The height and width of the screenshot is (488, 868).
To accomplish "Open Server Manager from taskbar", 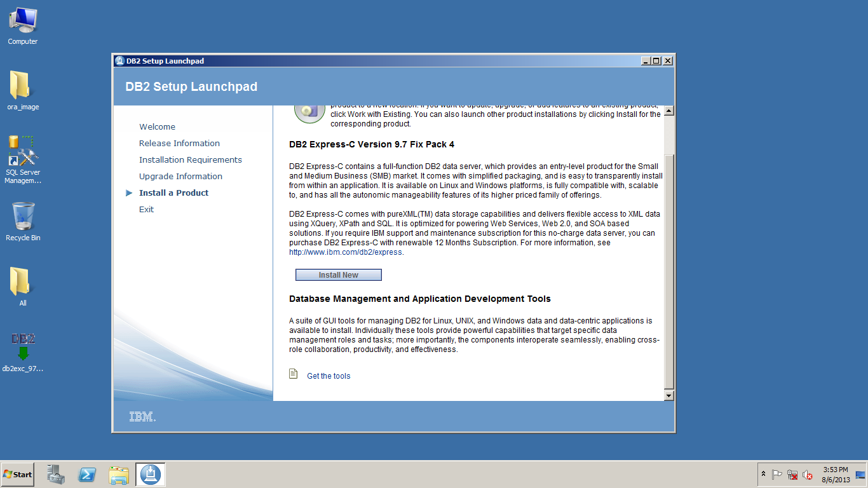I will [x=56, y=475].
